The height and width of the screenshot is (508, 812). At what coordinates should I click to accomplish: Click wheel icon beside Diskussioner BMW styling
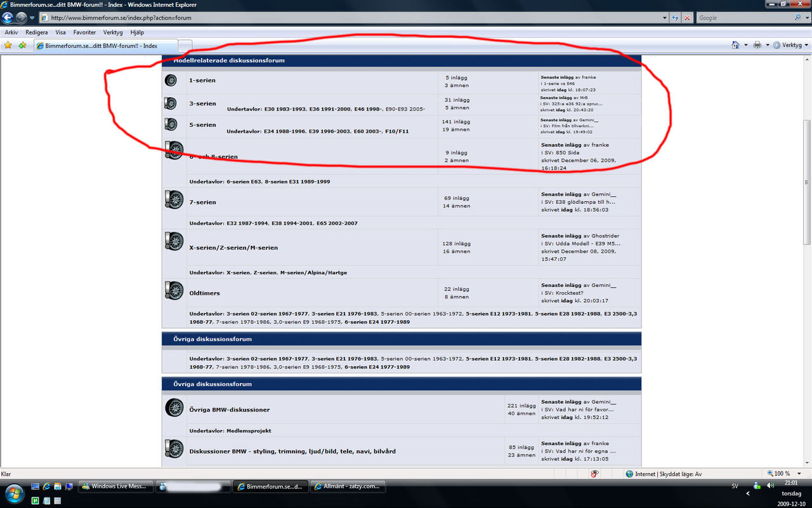coord(174,449)
